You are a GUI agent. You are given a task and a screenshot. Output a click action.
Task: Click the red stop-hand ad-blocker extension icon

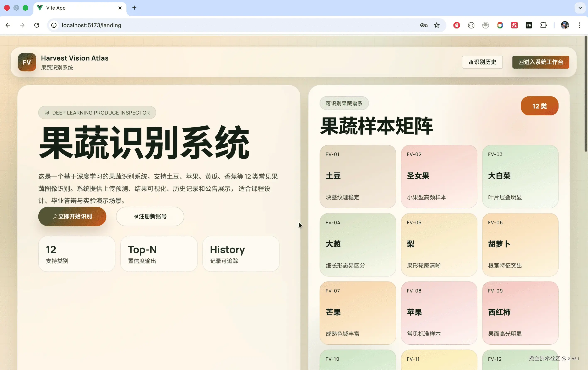click(456, 25)
